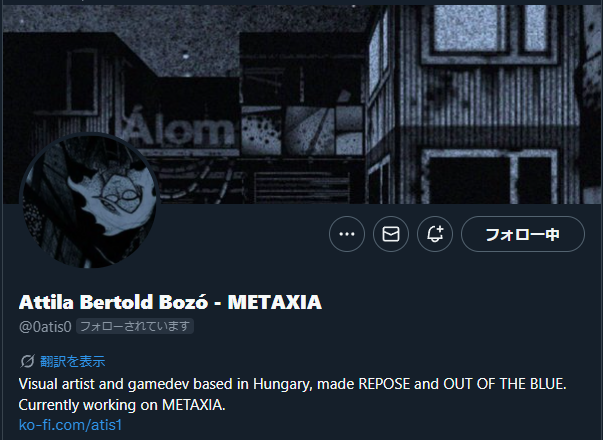
Task: Click the line Currently working on METAXIA
Action: (122, 405)
